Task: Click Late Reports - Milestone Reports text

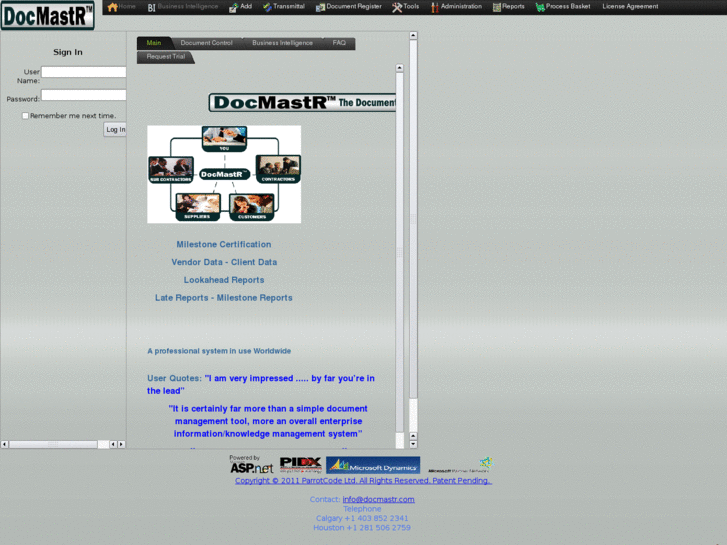Action: [223, 298]
